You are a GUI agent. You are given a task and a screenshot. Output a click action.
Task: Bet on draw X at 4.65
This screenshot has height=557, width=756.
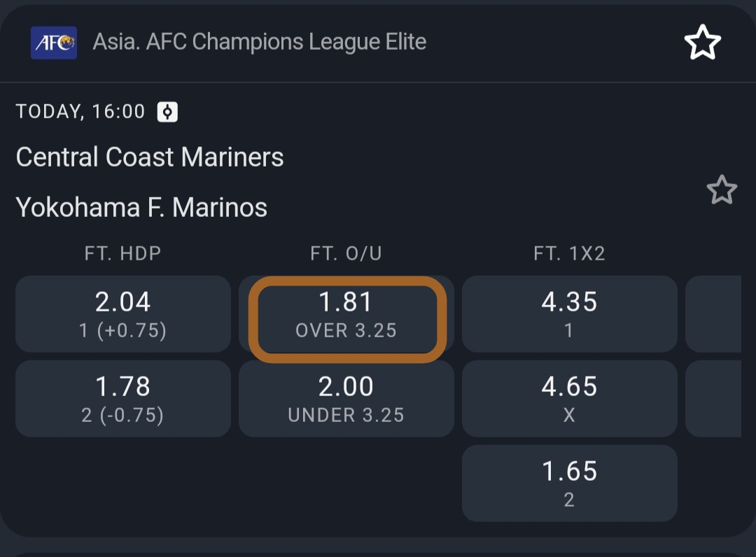(x=569, y=399)
